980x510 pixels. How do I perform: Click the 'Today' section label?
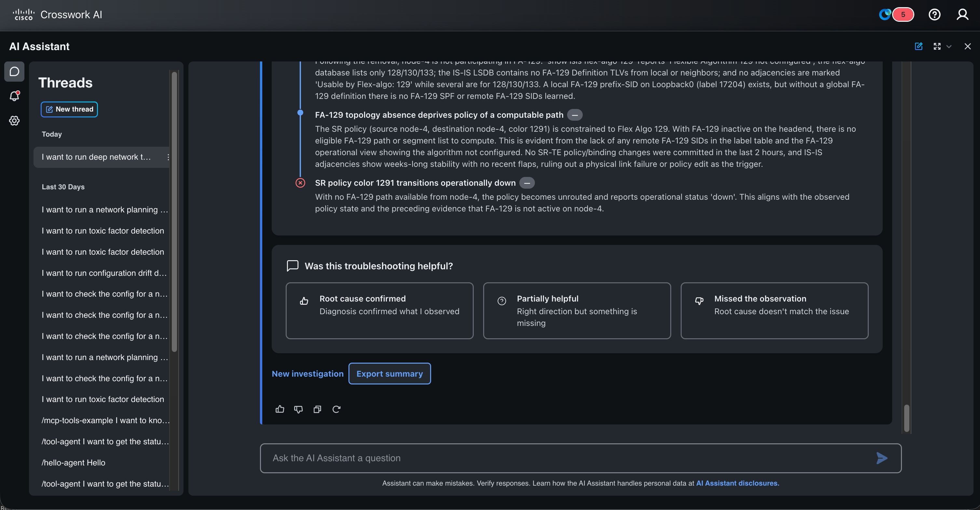[x=52, y=134]
